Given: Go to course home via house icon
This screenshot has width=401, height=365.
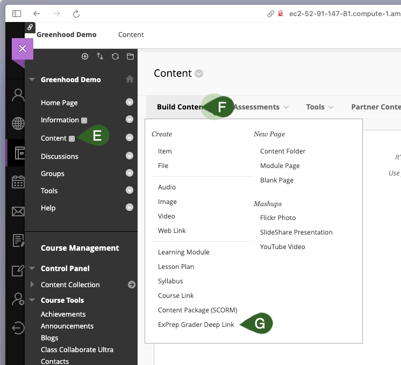Looking at the screenshot, I should pos(130,79).
